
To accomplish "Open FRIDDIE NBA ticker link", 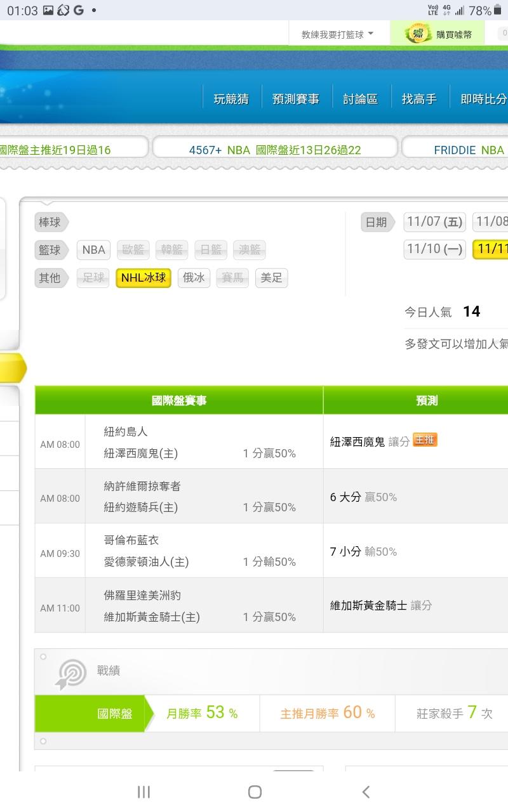I will 469,150.
